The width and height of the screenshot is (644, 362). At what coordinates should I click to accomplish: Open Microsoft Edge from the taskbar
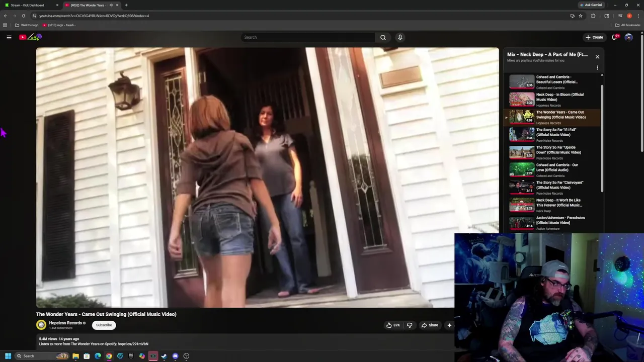click(98, 356)
